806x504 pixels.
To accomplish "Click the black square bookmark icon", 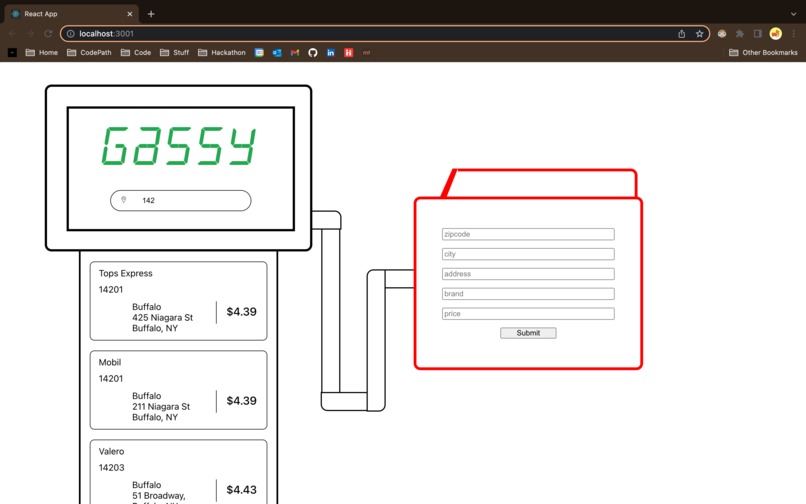I will (12, 52).
